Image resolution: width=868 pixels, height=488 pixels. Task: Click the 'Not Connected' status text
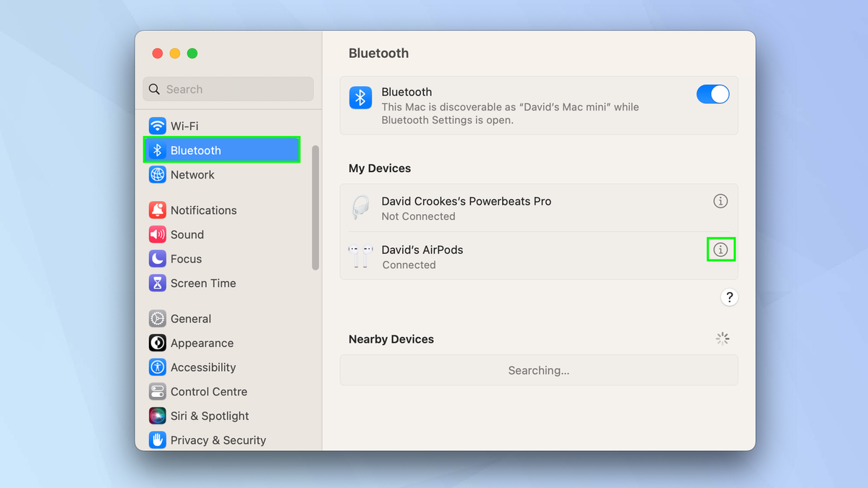coord(419,216)
